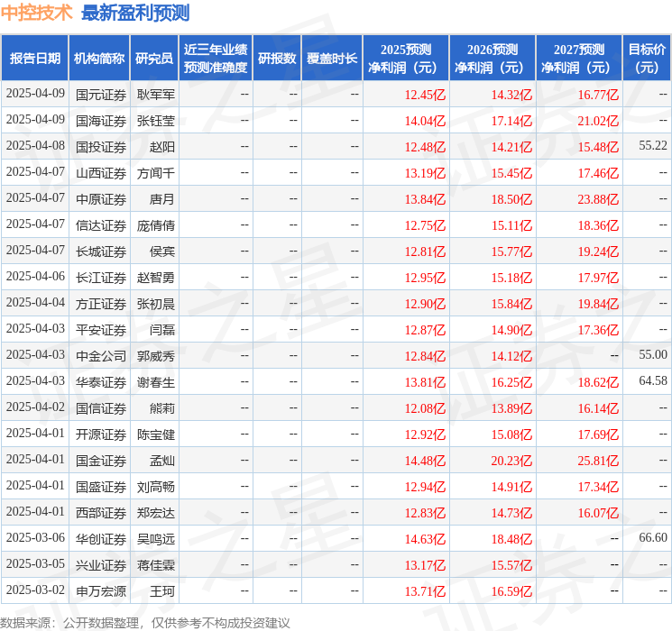
Task: Click the 最新盈利预测 heading
Action: tap(134, 13)
